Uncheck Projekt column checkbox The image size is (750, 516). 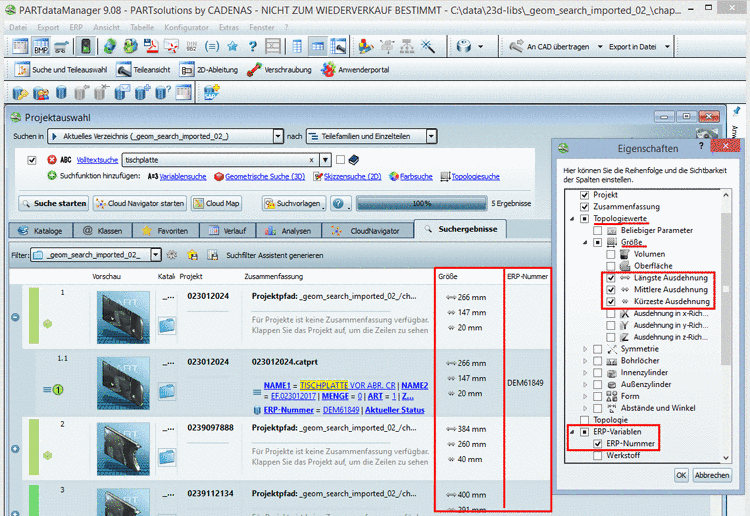click(584, 195)
